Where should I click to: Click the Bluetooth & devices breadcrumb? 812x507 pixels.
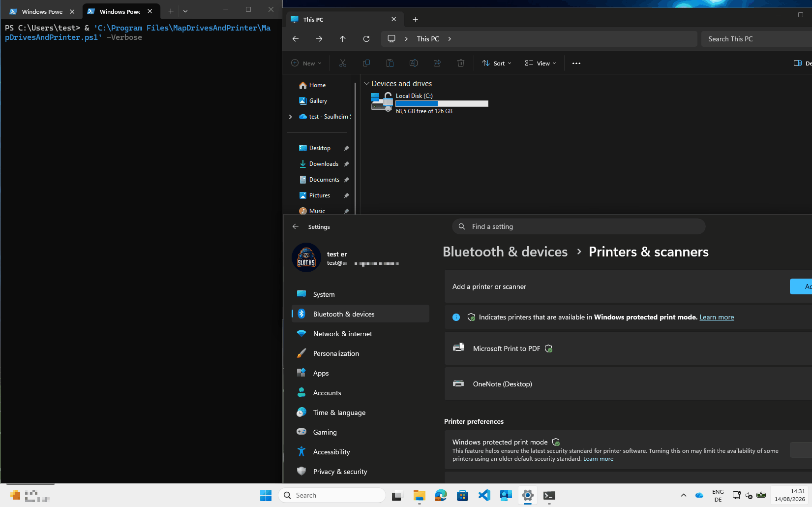point(505,252)
